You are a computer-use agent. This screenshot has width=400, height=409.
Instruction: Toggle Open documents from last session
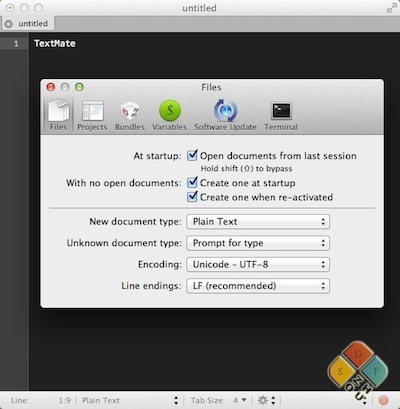(192, 155)
